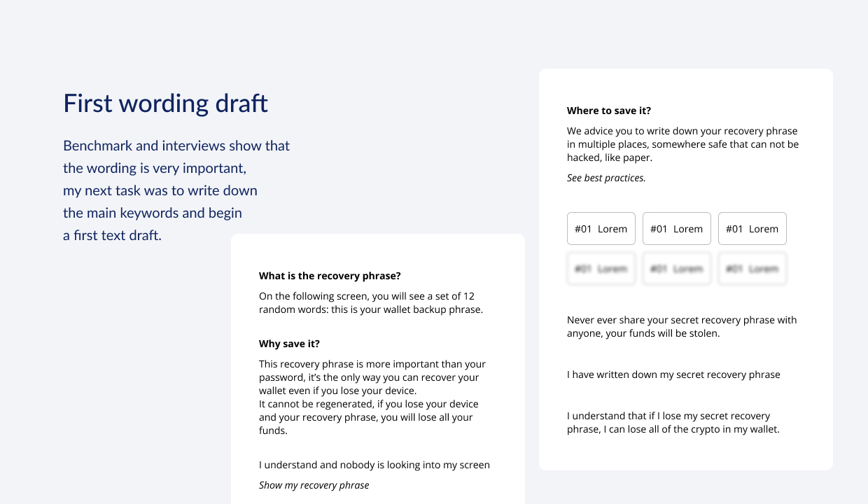
Task: Click the middle blurred word chip
Action: pyautogui.click(x=677, y=269)
